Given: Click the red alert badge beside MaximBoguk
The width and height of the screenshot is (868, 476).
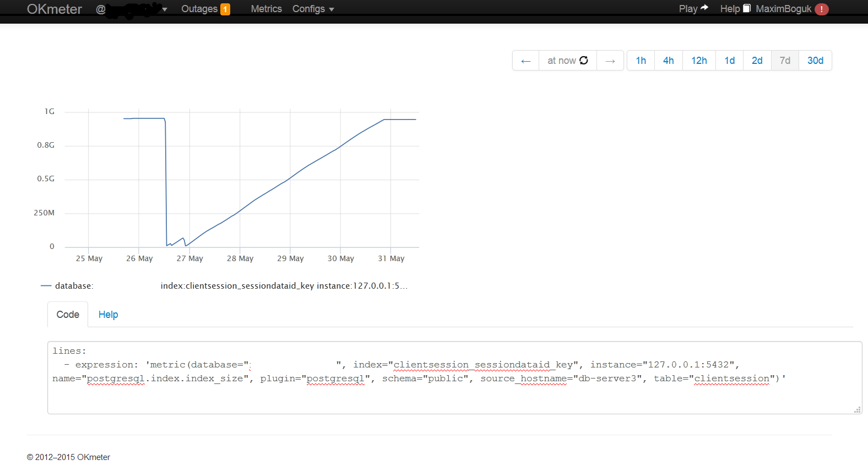Looking at the screenshot, I should coord(821,9).
